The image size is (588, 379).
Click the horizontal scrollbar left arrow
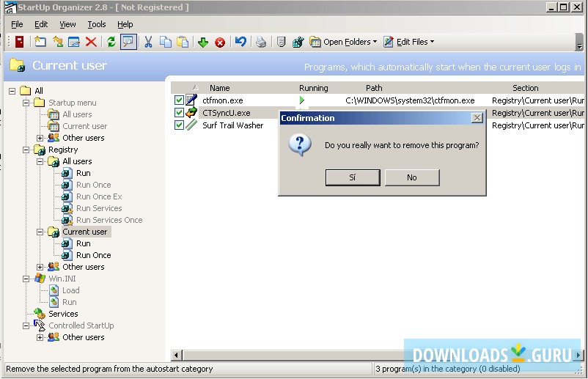177,355
